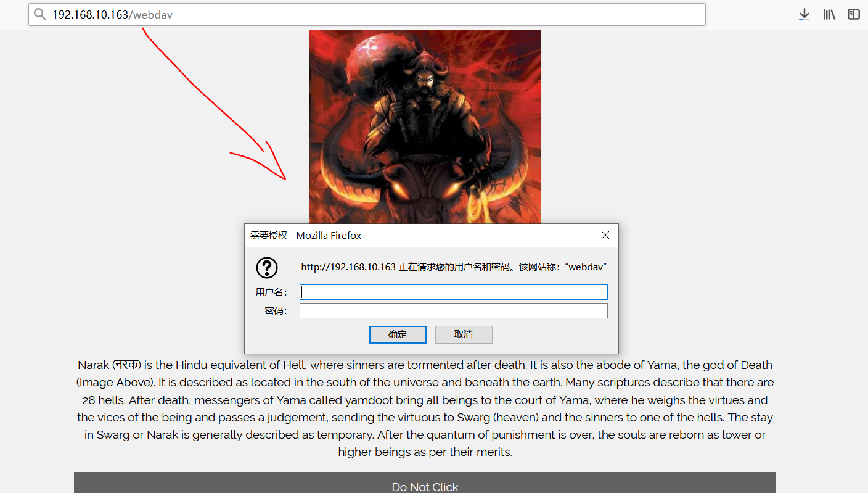Click the paragraph line starting "Narak (नरक) is the Hindu"
Image resolution: width=868 pixels, height=493 pixels.
pyautogui.click(x=425, y=365)
